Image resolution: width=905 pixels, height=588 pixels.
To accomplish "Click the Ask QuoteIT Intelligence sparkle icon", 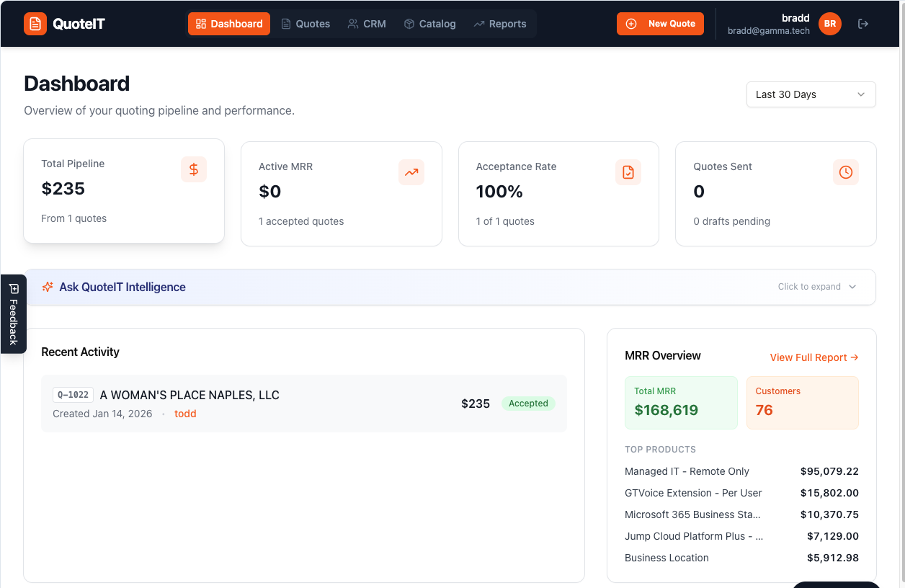I will [x=48, y=287].
